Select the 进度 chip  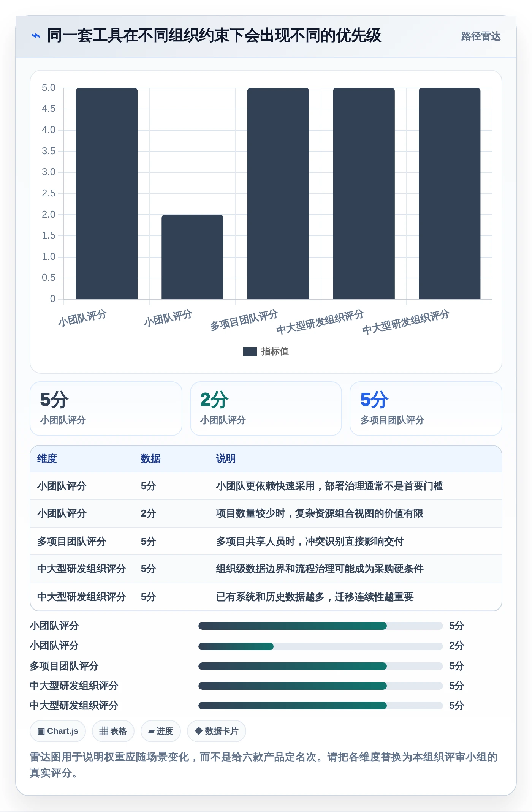(160, 731)
